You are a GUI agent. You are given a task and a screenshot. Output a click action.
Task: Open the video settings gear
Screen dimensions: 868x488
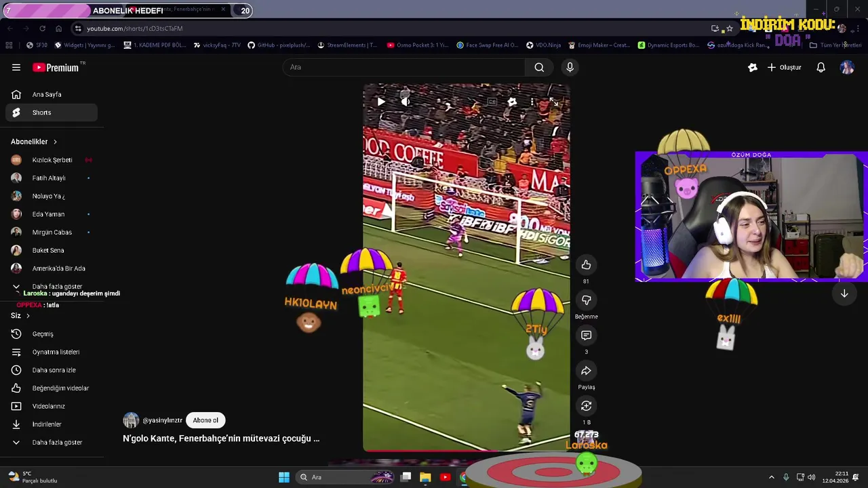pos(512,102)
